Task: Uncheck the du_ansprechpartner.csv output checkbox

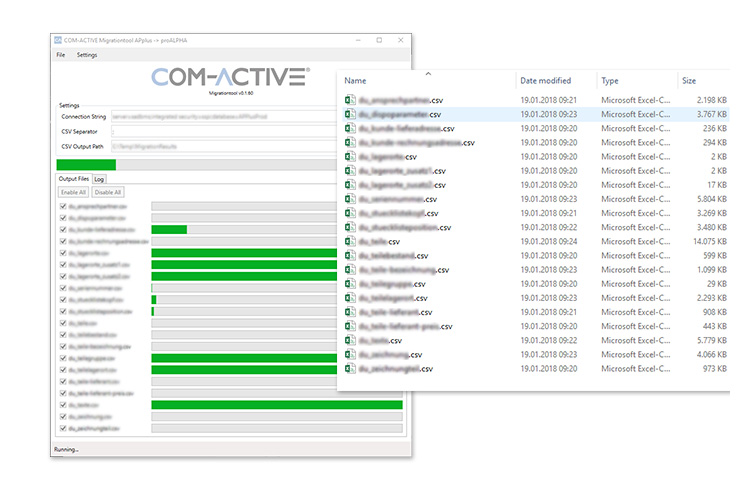Action: (x=63, y=206)
